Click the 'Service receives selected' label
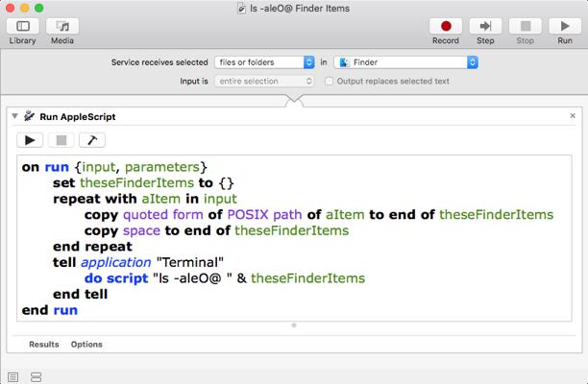588x384 pixels. click(159, 62)
